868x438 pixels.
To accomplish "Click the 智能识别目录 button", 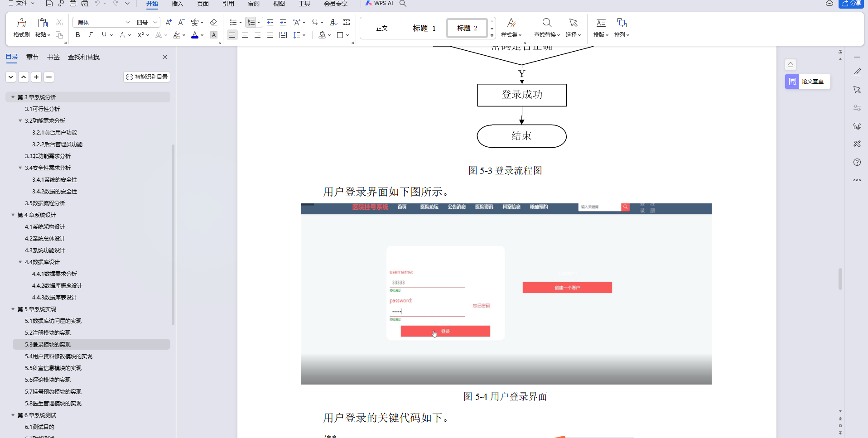I will click(x=146, y=77).
